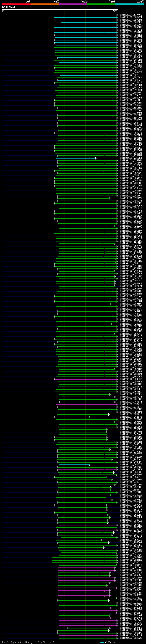The image size is (146, 644).
Task: Open hit UniRef100_C6SY24
Action: (x=131, y=17)
